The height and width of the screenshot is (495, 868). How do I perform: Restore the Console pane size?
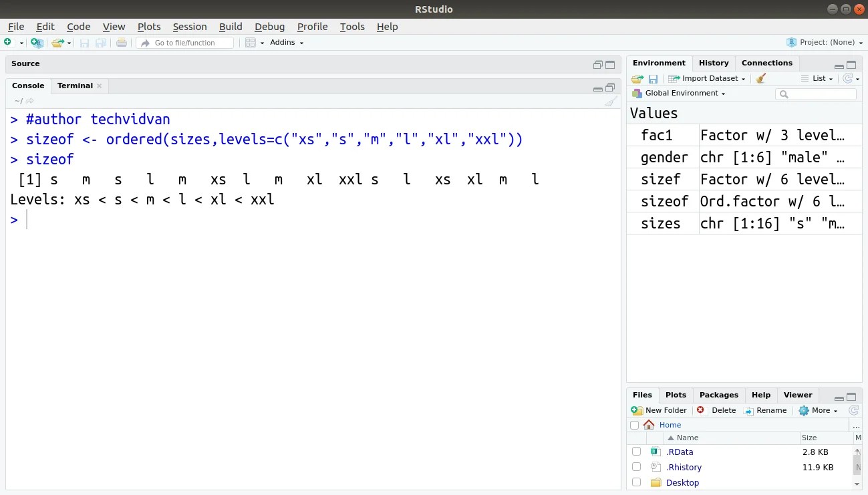(x=610, y=88)
